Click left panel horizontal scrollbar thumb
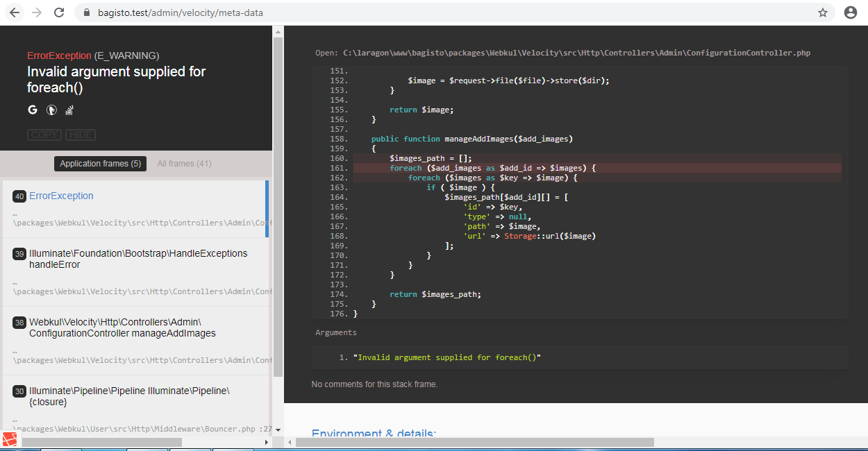The height and width of the screenshot is (451, 868). pos(101,442)
